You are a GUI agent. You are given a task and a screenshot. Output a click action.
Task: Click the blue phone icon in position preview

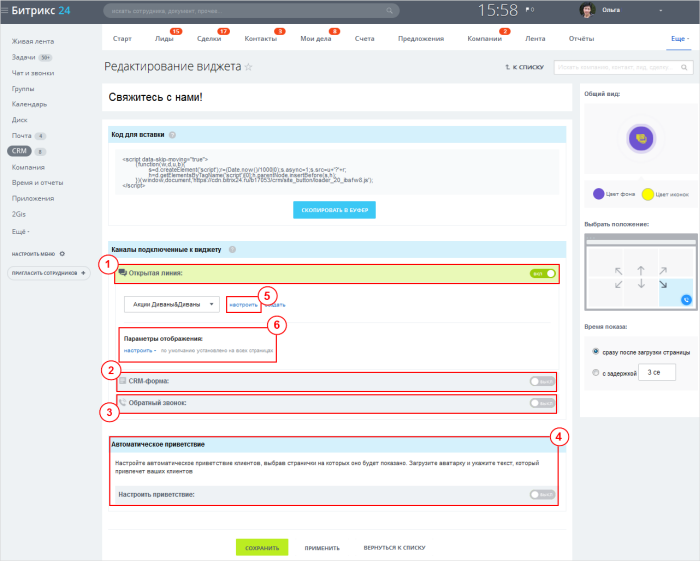click(x=686, y=300)
